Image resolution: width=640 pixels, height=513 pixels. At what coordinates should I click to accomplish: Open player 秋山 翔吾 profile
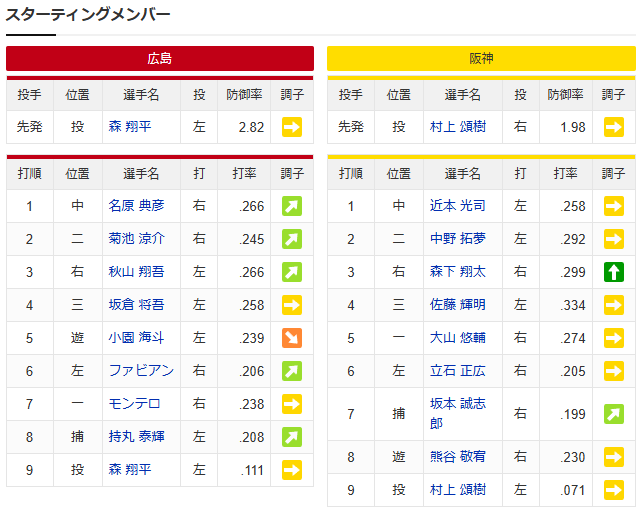(x=136, y=271)
